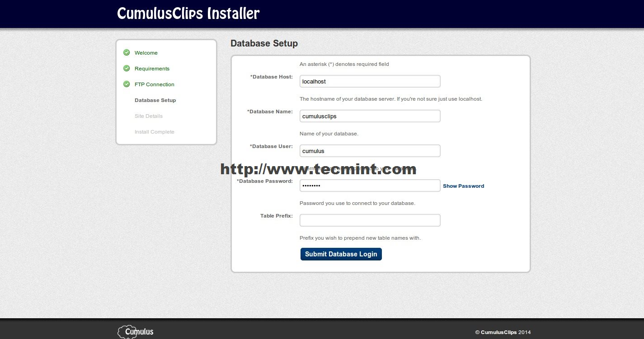The image size is (644, 339).
Task: Go to the FTP Connection step
Action: click(154, 84)
